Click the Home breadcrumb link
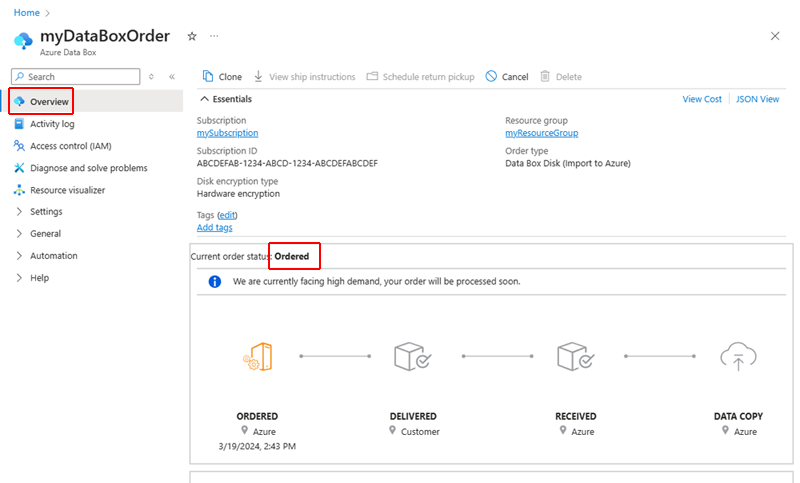The width and height of the screenshot is (800, 483). click(27, 13)
